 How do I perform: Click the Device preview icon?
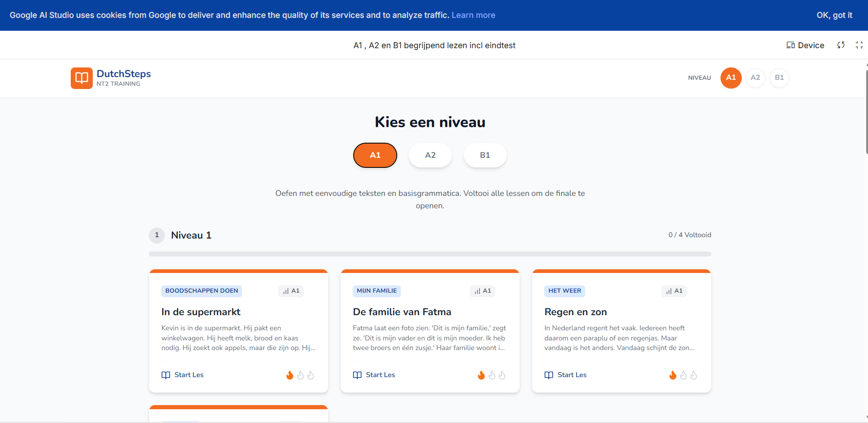tap(790, 45)
